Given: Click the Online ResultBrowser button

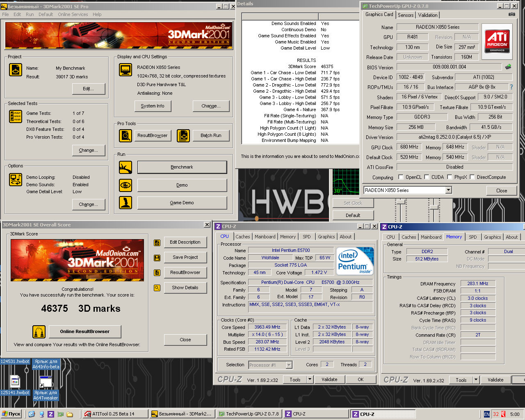Looking at the screenshot, I should coord(85,331).
